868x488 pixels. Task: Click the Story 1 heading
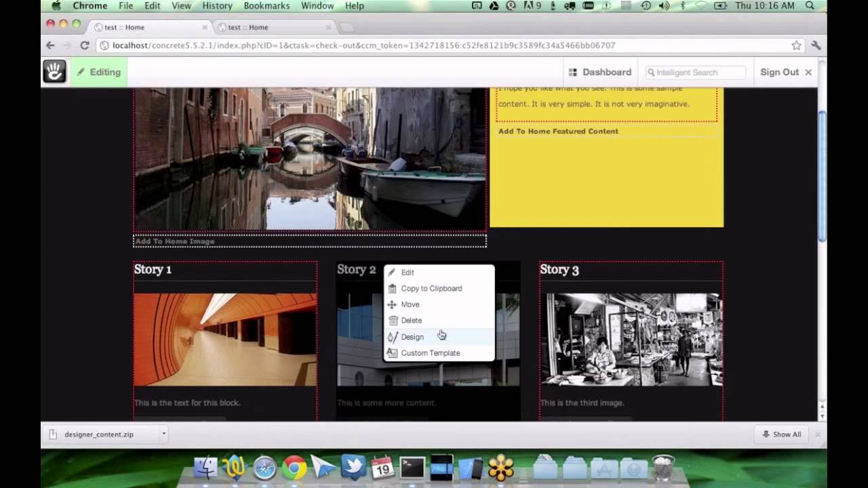[x=153, y=269]
